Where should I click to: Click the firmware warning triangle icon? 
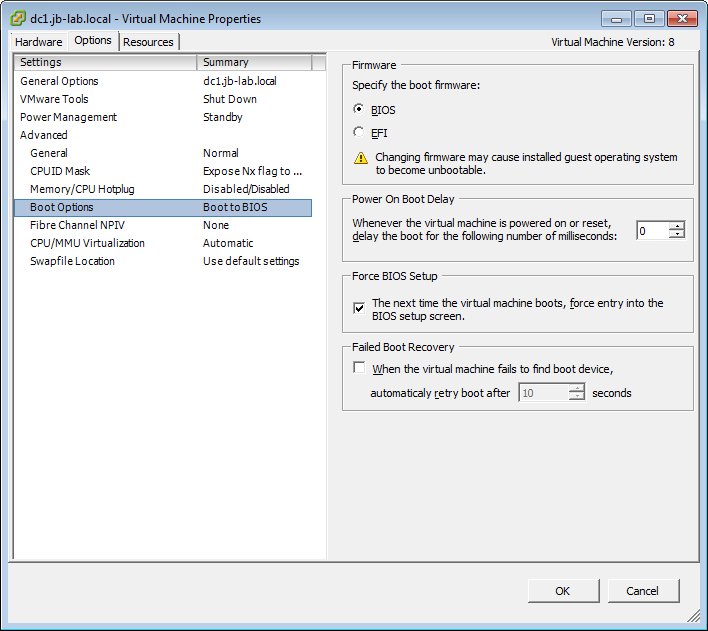[x=360, y=158]
